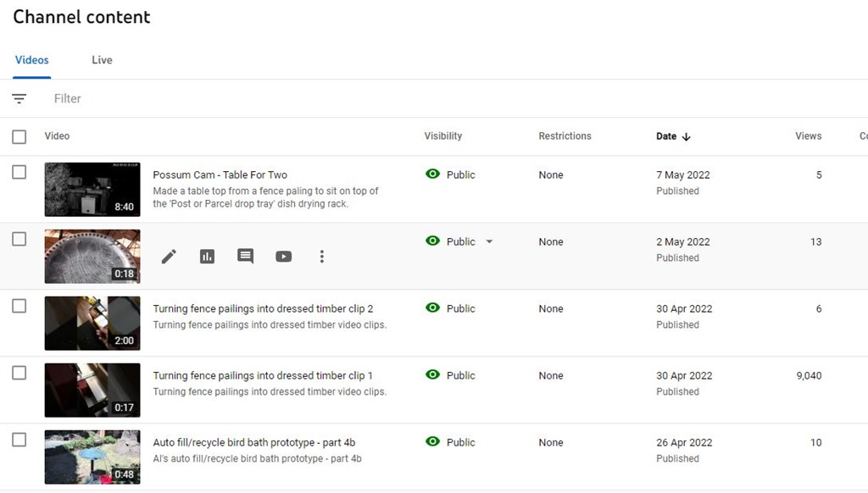Switch to the Live tab
The image size is (868, 493).
[x=102, y=60]
